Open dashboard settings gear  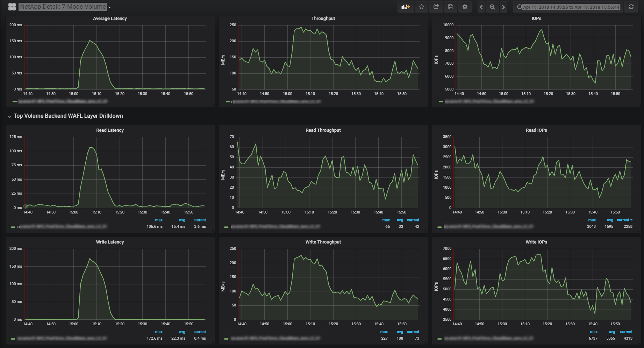click(465, 7)
